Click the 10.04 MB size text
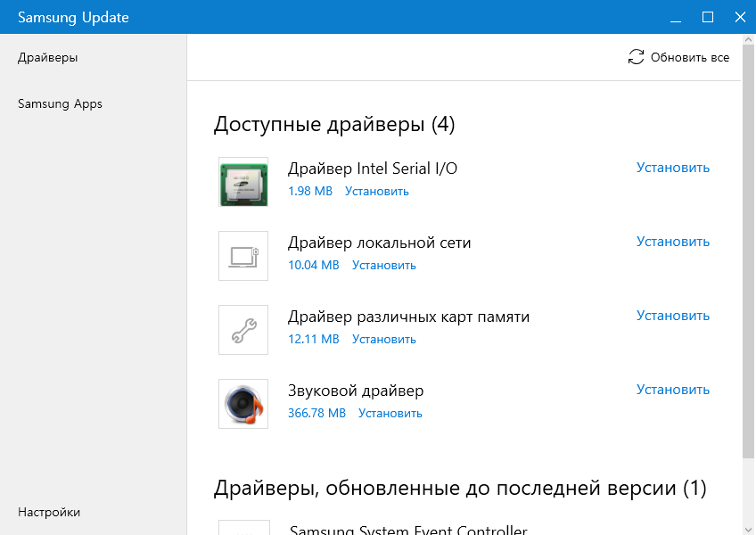The image size is (756, 535). pyautogui.click(x=314, y=265)
